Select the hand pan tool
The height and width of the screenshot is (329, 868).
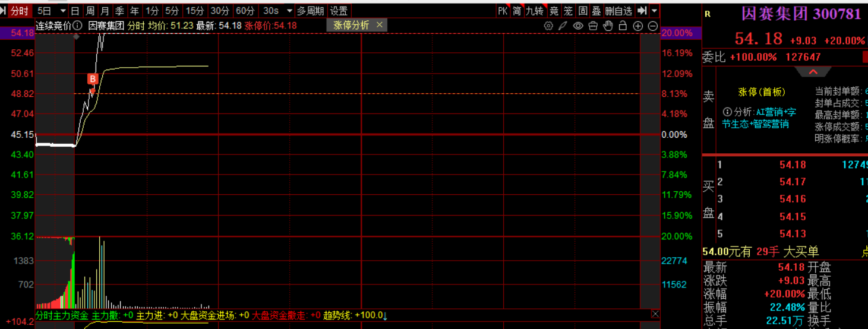point(607,26)
